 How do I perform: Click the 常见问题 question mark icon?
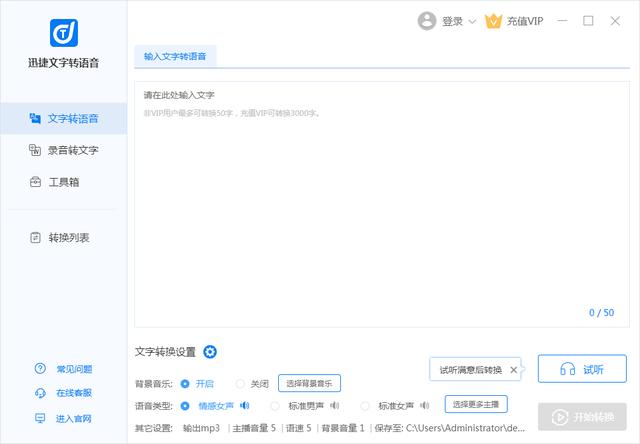(40, 369)
